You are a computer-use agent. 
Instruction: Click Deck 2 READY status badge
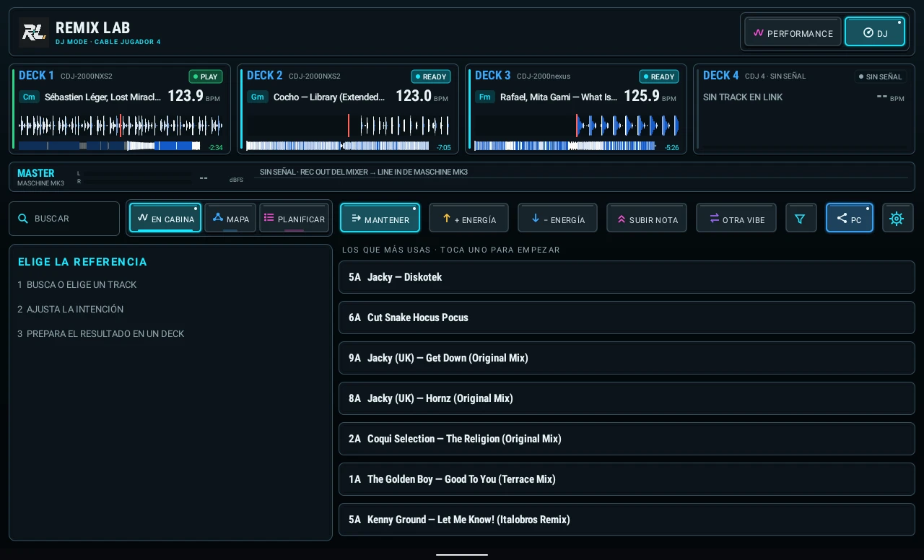tap(431, 76)
